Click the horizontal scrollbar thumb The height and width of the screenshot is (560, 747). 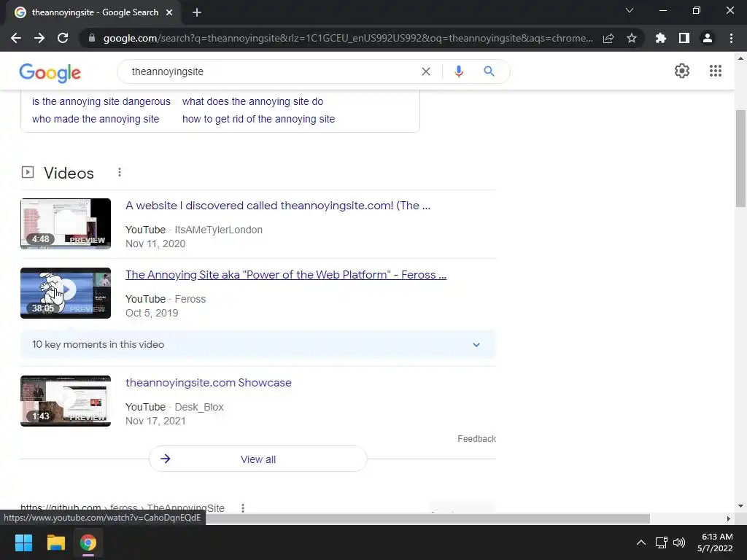coord(427,518)
